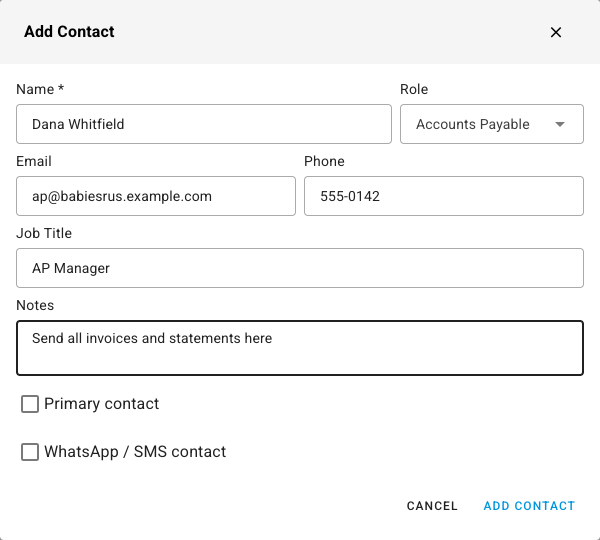Viewport: 600px width, 540px height.
Task: Click the WhatsApp / SMS contact label text
Action: point(135,452)
